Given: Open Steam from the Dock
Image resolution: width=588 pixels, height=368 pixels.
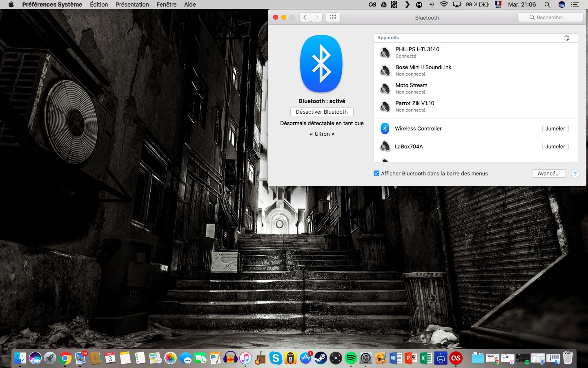Looking at the screenshot, I should coord(321,359).
